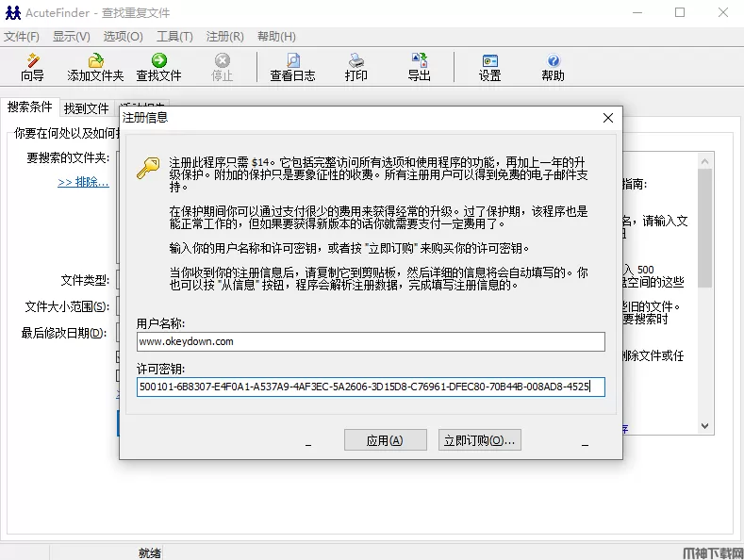Click the AcuteFinder app icon in title bar
This screenshot has width=744, height=560.
tap(13, 13)
